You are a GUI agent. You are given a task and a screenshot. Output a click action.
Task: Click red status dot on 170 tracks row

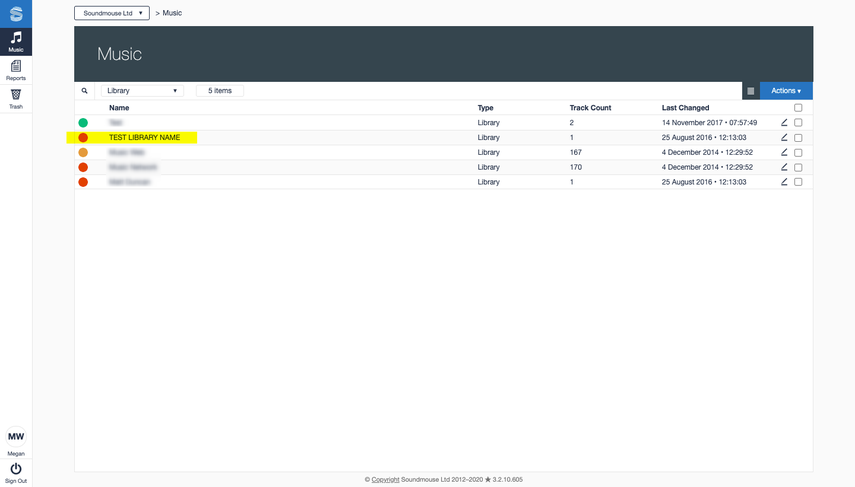tap(83, 167)
